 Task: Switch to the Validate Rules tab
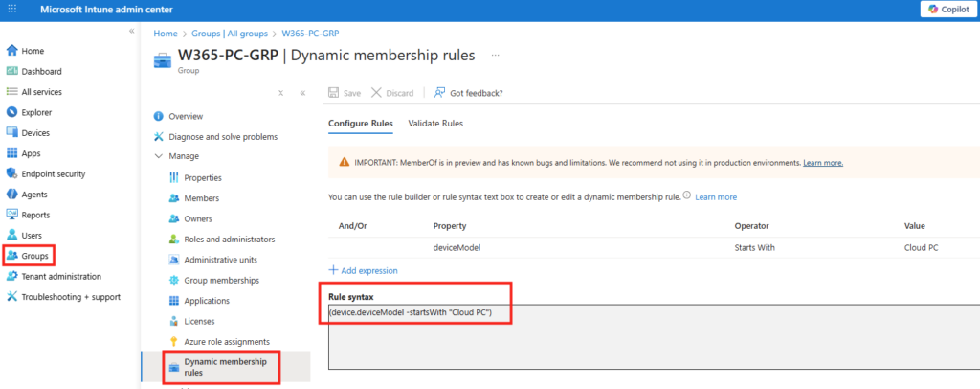click(435, 124)
